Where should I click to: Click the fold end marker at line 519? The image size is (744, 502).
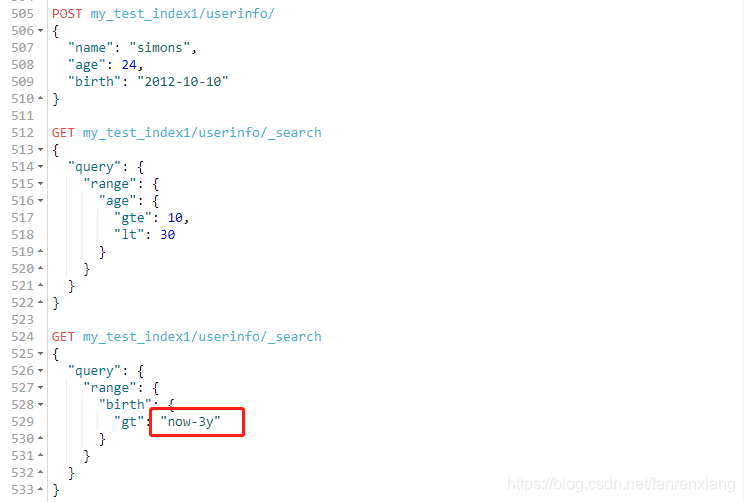point(40,251)
